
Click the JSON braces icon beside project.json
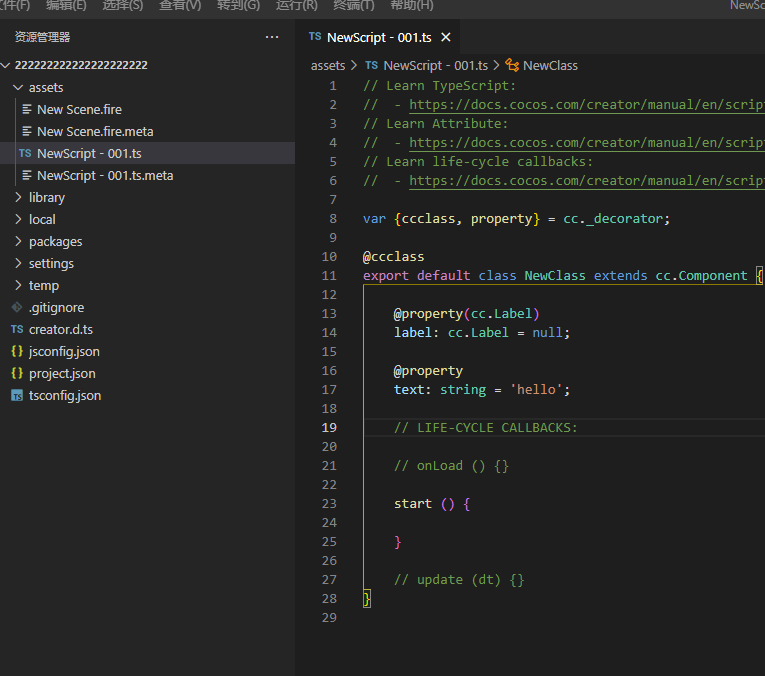[x=17, y=374]
